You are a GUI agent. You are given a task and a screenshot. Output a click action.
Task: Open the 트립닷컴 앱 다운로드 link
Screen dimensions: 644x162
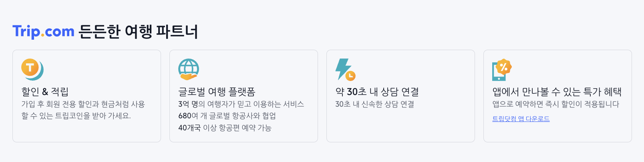pos(521,119)
